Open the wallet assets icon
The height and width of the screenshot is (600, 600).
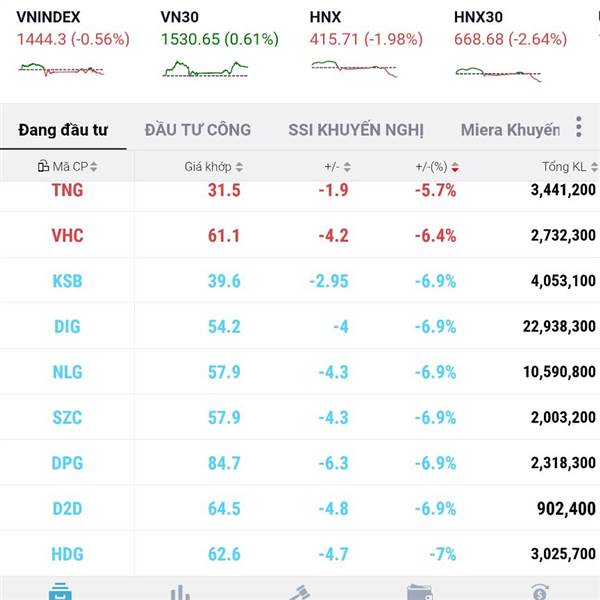pyautogui.click(x=420, y=591)
